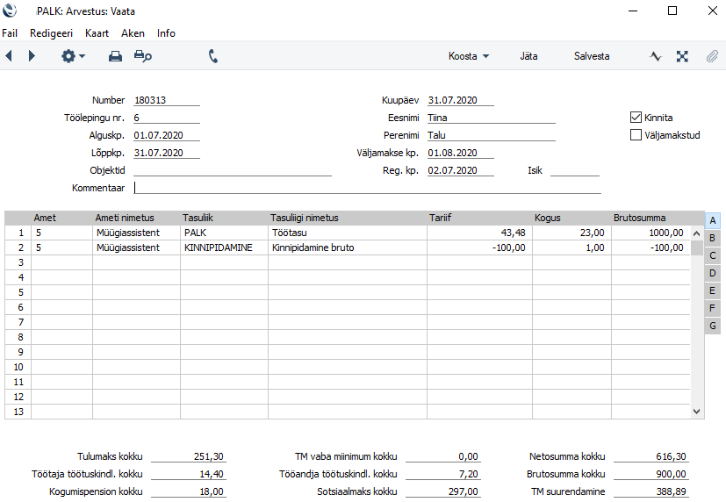
Task: Click the table scrollbar up arrow
Action: click(696, 233)
